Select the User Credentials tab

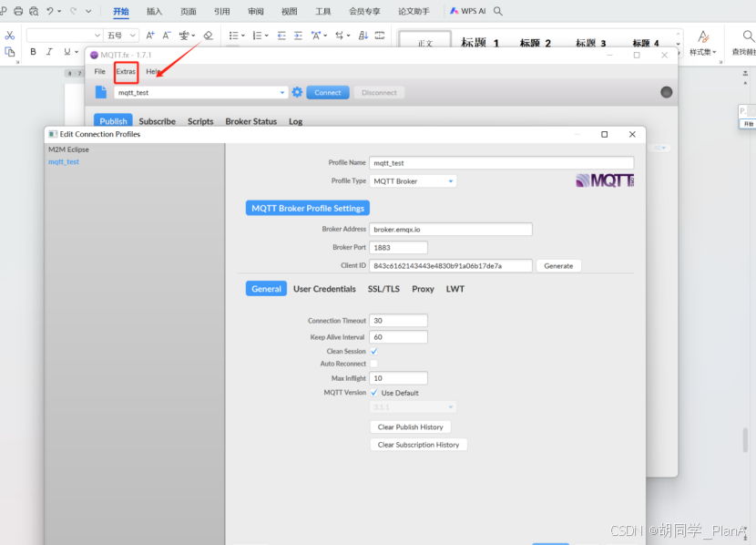[x=324, y=289]
